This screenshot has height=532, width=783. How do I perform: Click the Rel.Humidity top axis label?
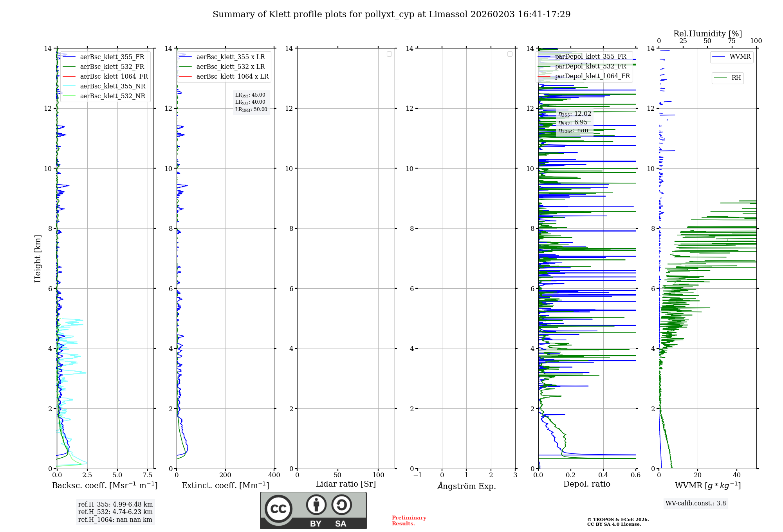(707, 34)
